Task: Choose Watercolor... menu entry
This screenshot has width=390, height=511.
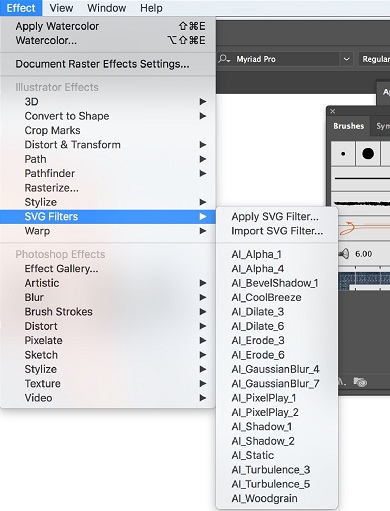Action: [x=108, y=40]
